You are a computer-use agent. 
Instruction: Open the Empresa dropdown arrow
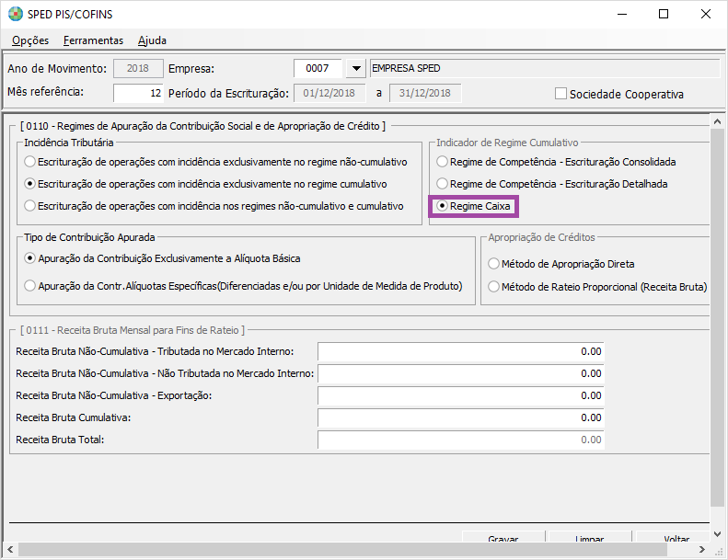pos(356,69)
